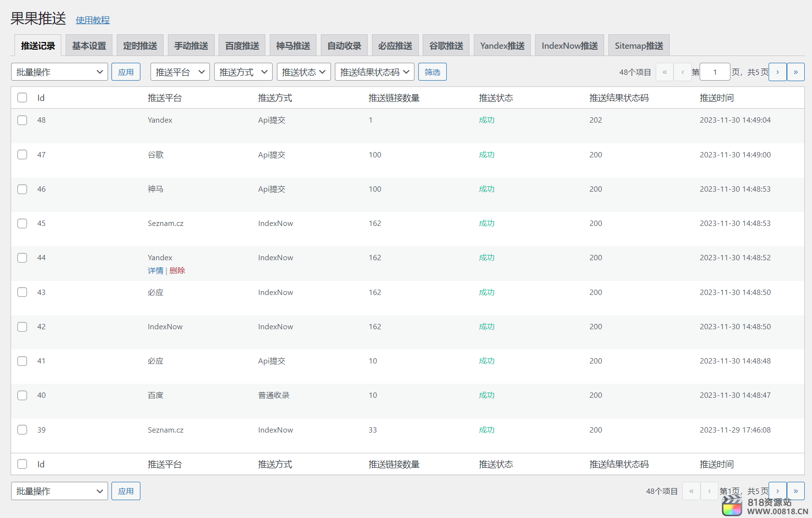This screenshot has height=518, width=812.
Task: Open the 使用教程 link
Action: (93, 20)
